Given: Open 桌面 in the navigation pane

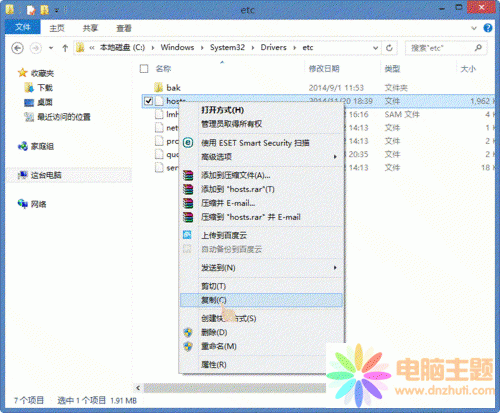Looking at the screenshot, I should (45, 102).
